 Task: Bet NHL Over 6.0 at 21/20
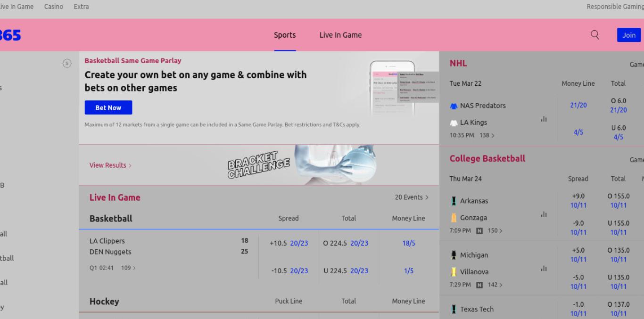[x=619, y=106]
